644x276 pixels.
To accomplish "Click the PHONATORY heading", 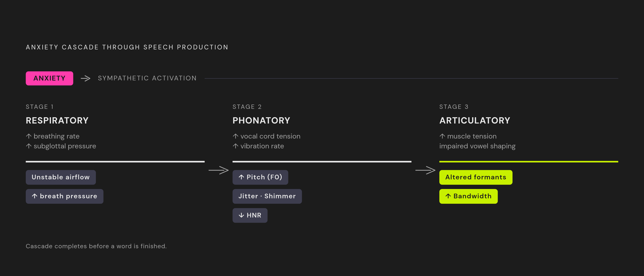I will click(261, 120).
